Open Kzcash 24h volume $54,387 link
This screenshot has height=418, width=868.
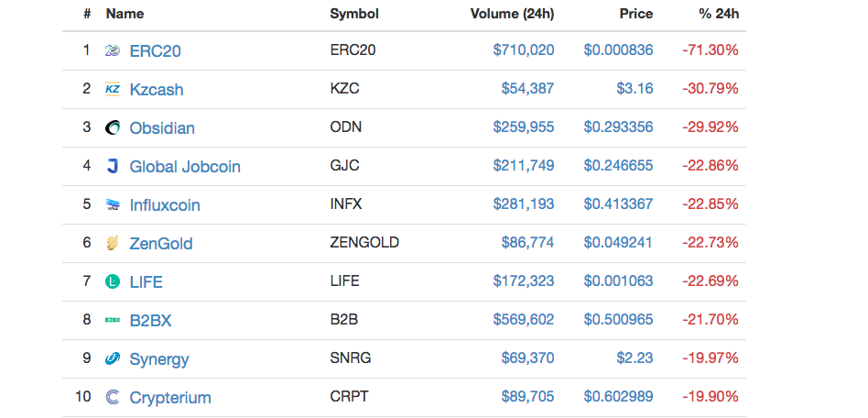click(527, 89)
